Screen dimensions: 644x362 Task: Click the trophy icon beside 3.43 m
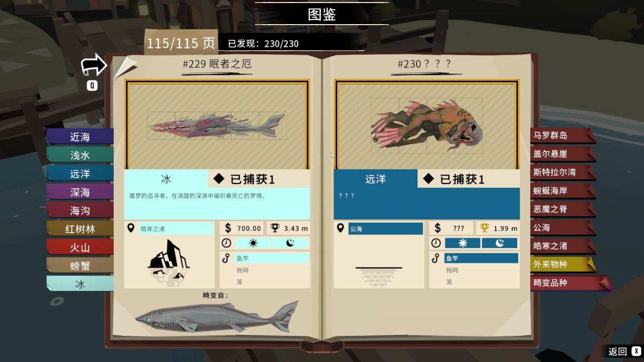[x=276, y=228]
